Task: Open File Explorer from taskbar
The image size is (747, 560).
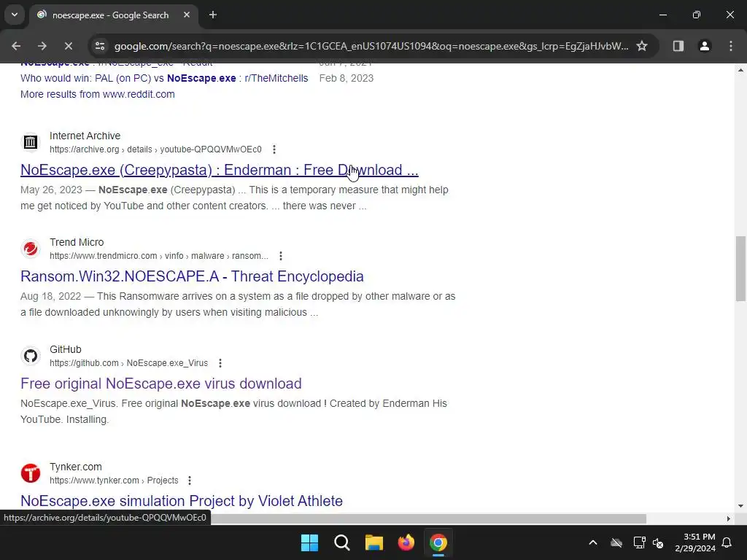Action: click(x=374, y=542)
